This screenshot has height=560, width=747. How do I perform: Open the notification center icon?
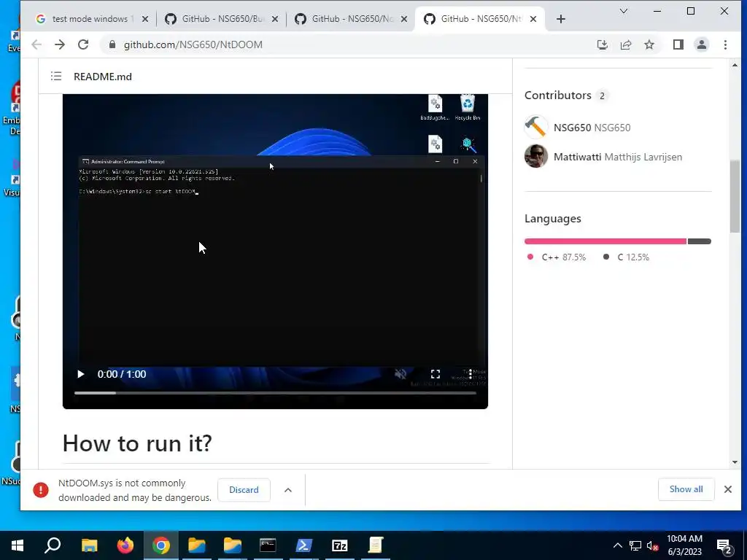[x=724, y=546]
